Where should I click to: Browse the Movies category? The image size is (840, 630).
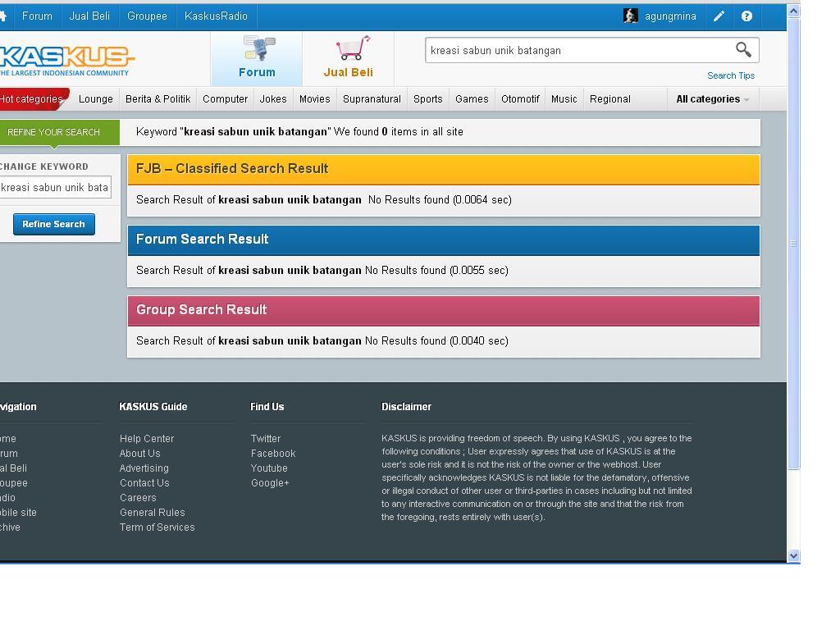click(x=315, y=99)
